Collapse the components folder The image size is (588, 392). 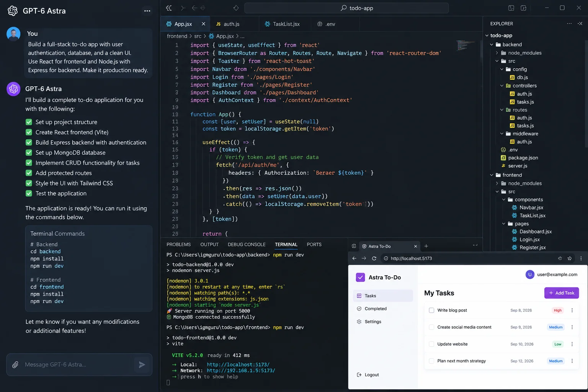click(504, 199)
